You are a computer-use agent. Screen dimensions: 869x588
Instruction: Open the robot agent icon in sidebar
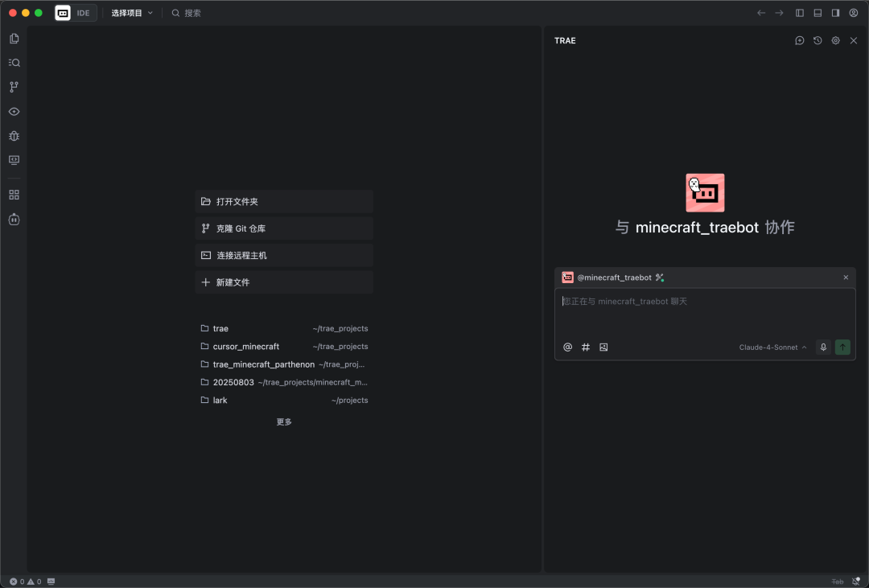coord(14,220)
